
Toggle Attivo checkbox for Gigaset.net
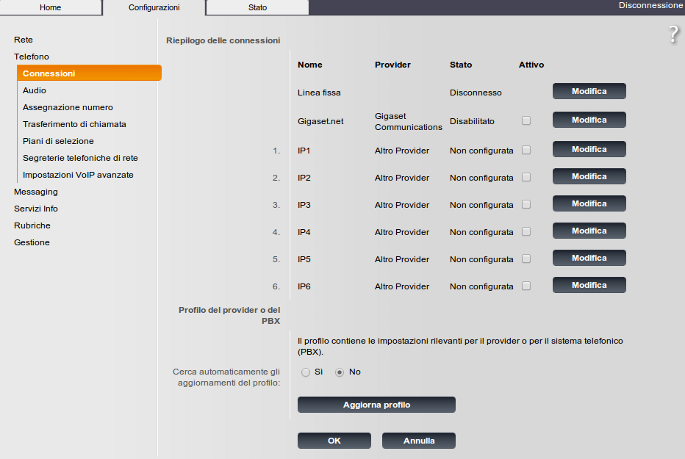click(x=526, y=121)
